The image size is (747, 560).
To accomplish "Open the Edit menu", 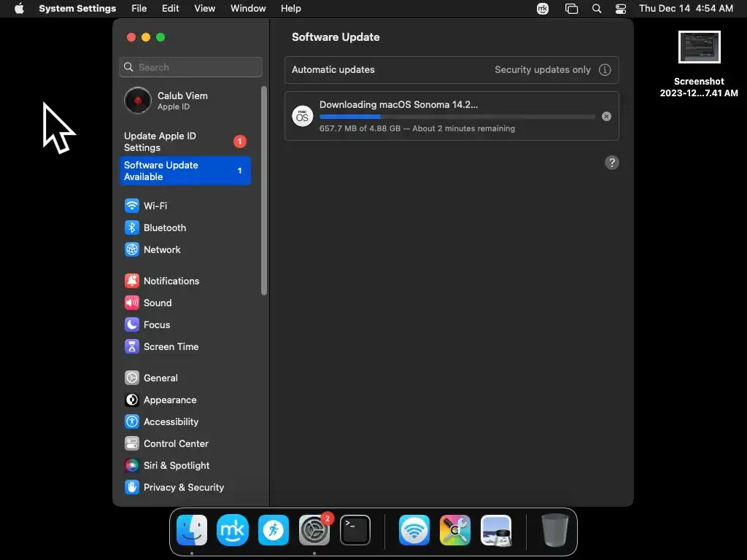I will [170, 9].
